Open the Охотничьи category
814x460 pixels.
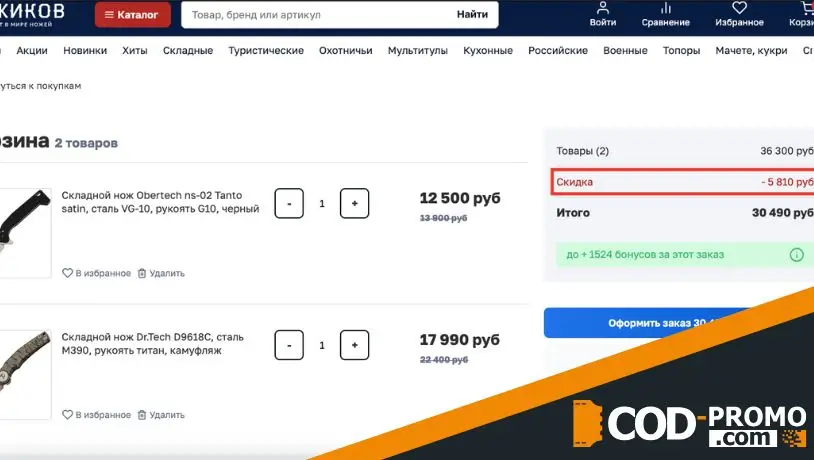(x=346, y=50)
